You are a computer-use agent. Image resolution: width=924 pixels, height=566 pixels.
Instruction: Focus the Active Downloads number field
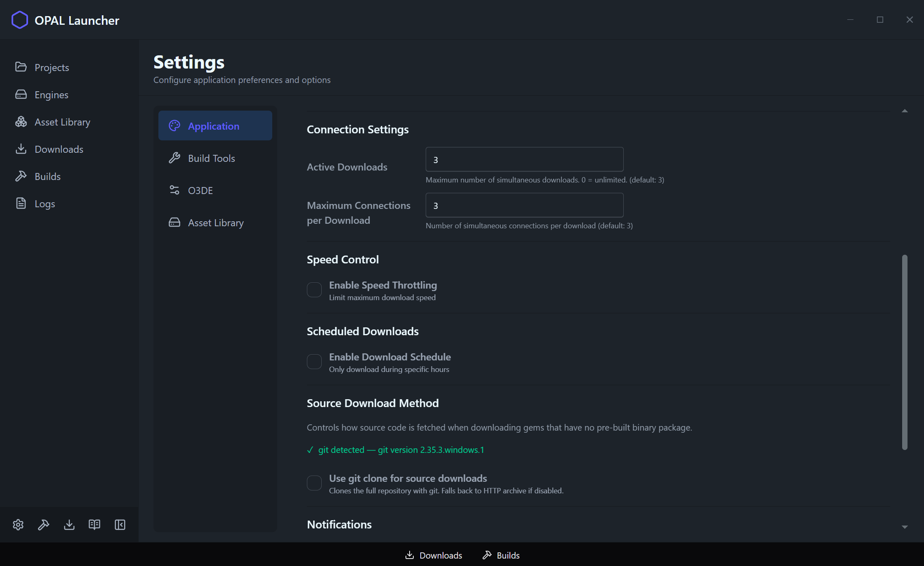(524, 159)
